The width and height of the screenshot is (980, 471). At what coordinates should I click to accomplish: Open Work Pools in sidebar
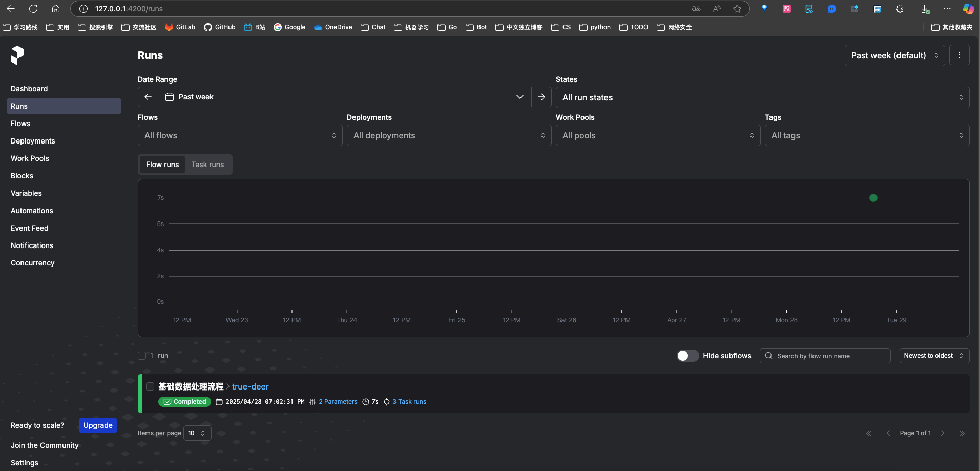(x=64, y=158)
